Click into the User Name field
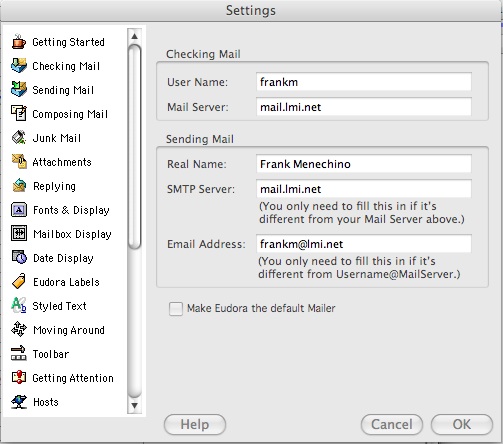Image resolution: width=503 pixels, height=444 pixels. pos(364,82)
